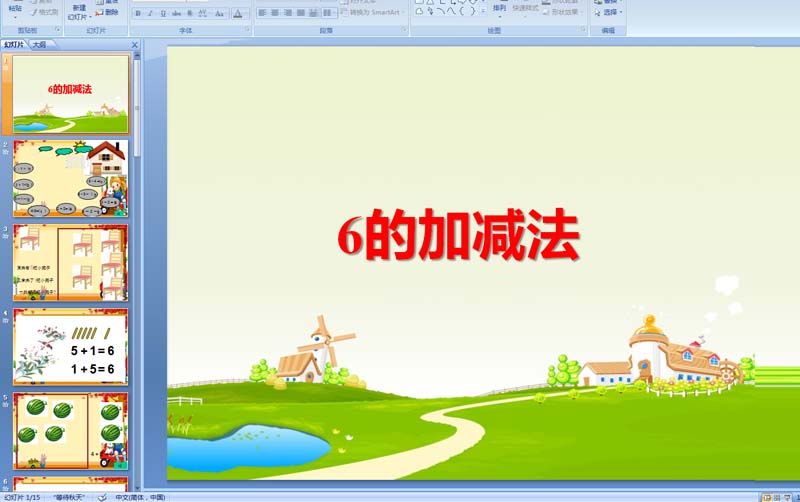Image resolution: width=800 pixels, height=502 pixels.
Task: Open the 形状效果 shape effects menu
Action: pos(563,12)
